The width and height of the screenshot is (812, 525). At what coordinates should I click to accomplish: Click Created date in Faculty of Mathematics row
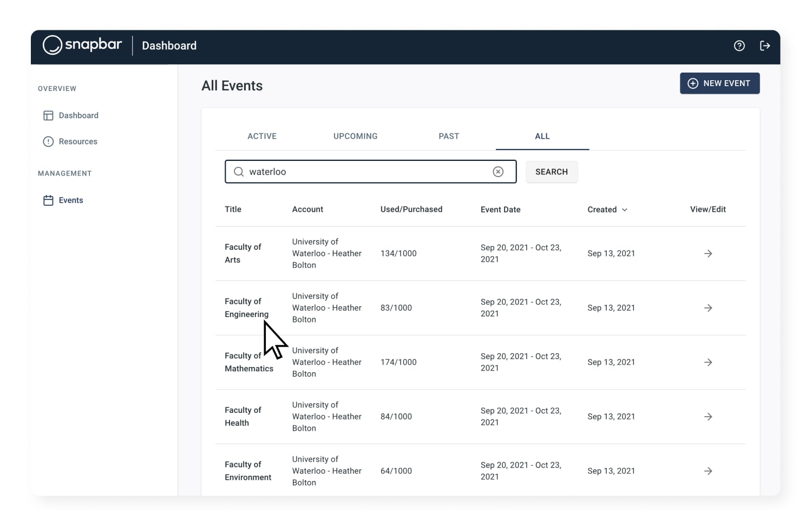click(x=611, y=362)
